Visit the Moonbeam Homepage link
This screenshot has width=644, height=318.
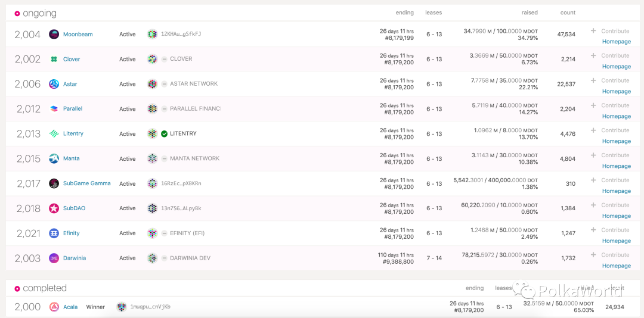click(x=617, y=42)
